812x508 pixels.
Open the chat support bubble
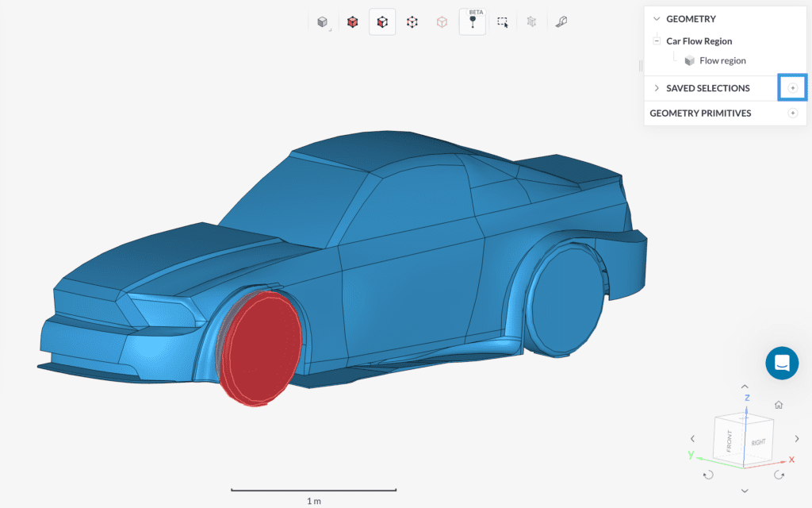[782, 363]
